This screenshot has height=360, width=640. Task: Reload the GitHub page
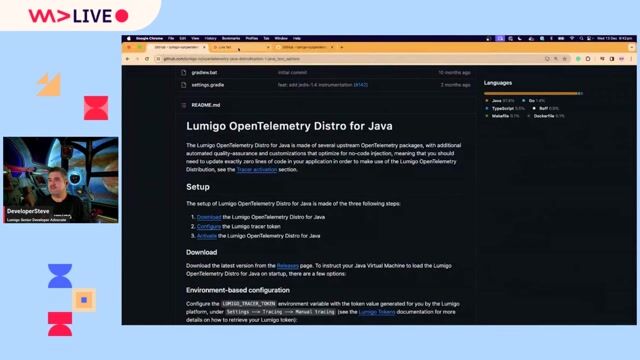click(147, 59)
